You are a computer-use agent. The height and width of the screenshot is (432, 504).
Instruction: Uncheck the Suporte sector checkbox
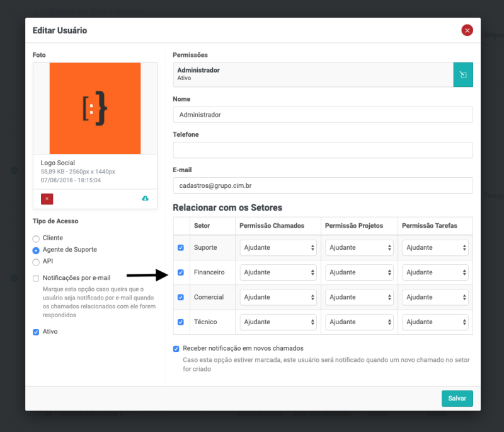click(181, 248)
